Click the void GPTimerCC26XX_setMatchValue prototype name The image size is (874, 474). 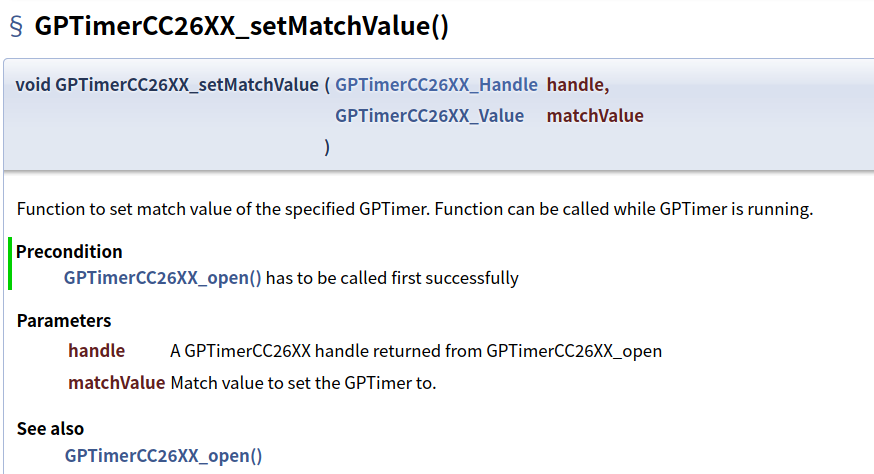pos(167,85)
